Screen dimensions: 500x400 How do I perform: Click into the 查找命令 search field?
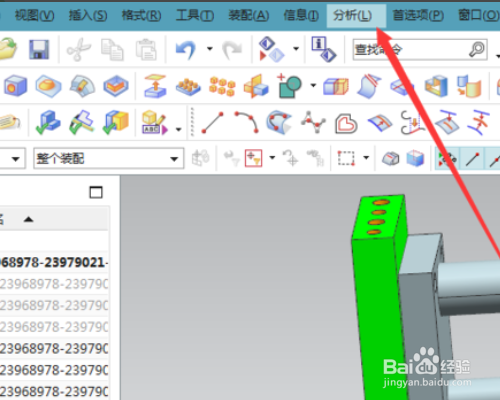pos(410,50)
